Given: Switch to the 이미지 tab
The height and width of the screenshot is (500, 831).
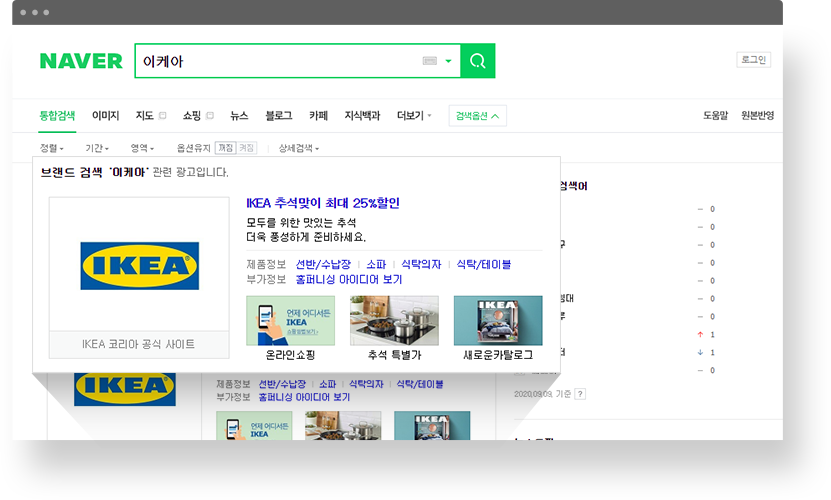Looking at the screenshot, I should [105, 116].
